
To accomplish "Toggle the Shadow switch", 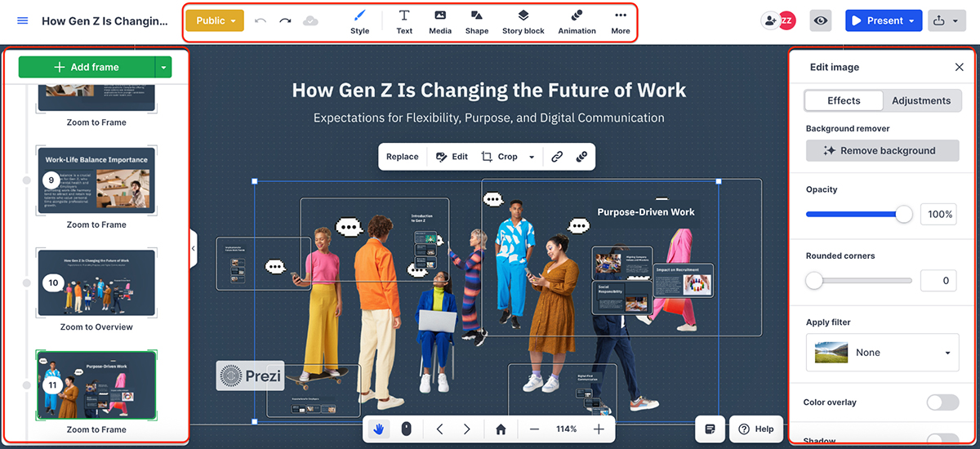I will (942, 439).
